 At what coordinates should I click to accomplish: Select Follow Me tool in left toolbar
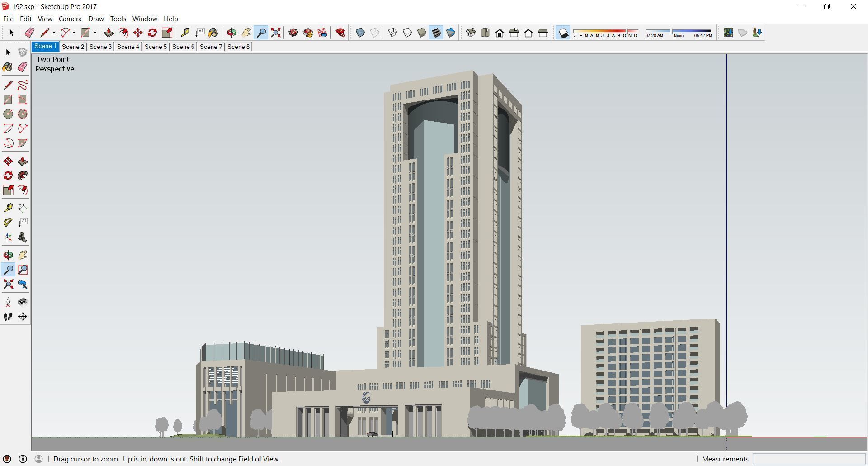pyautogui.click(x=23, y=176)
